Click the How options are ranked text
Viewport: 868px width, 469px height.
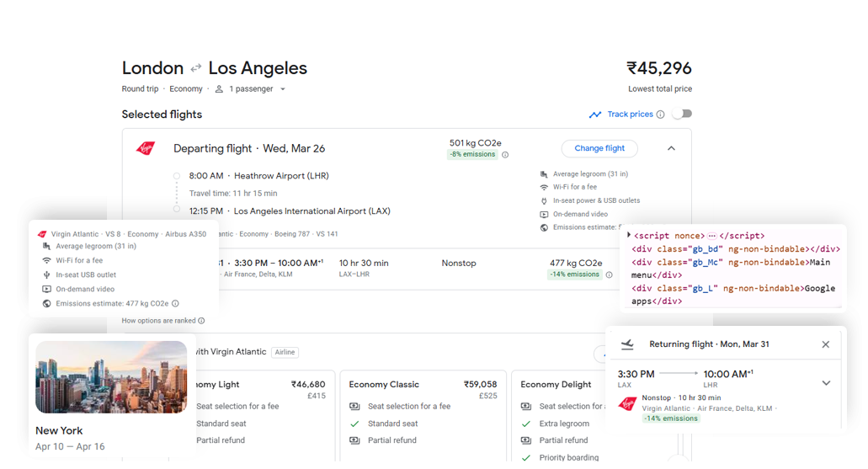(159, 321)
